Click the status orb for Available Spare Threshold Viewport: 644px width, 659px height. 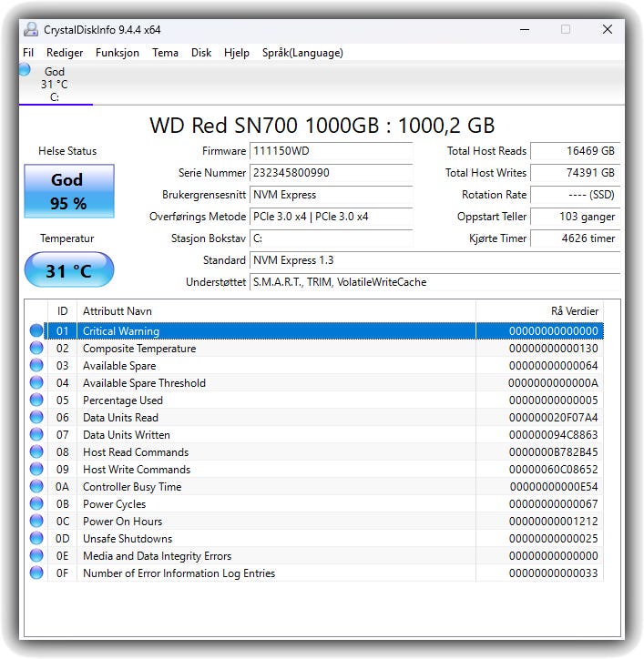click(36, 382)
